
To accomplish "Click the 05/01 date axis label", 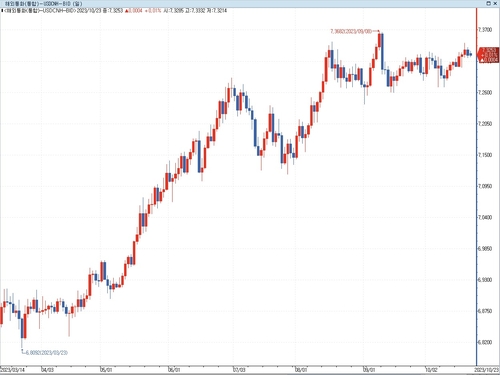I will [x=106, y=370].
